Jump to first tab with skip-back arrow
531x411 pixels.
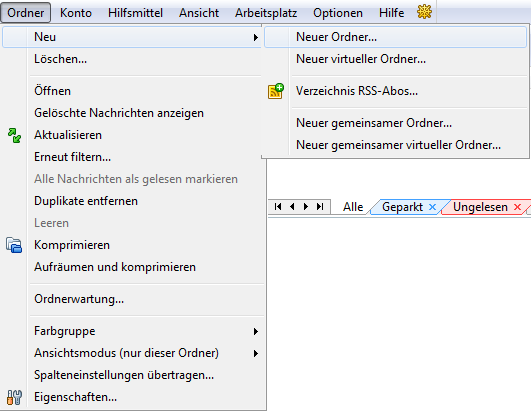(x=278, y=207)
